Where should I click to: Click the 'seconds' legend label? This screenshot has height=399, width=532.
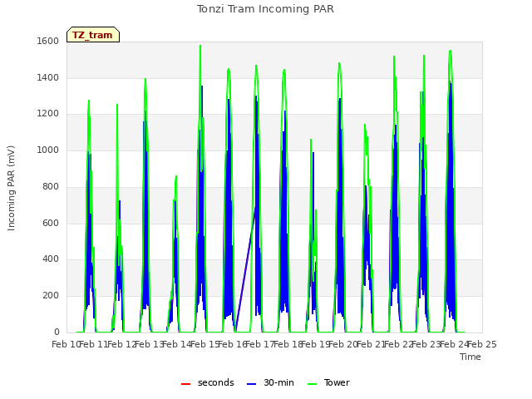216,382
